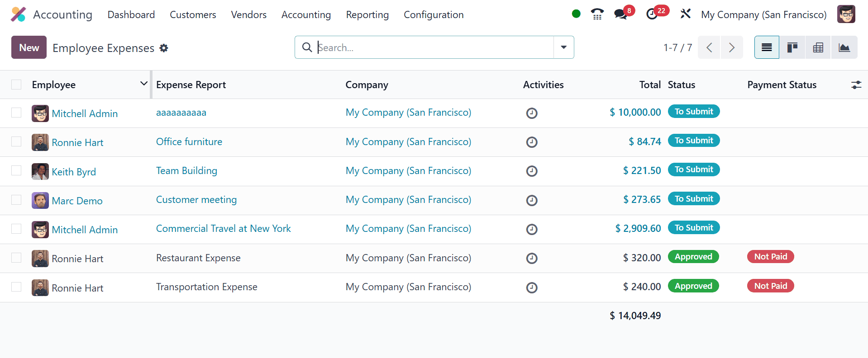Check the Office furniture row checkbox

coord(16,141)
